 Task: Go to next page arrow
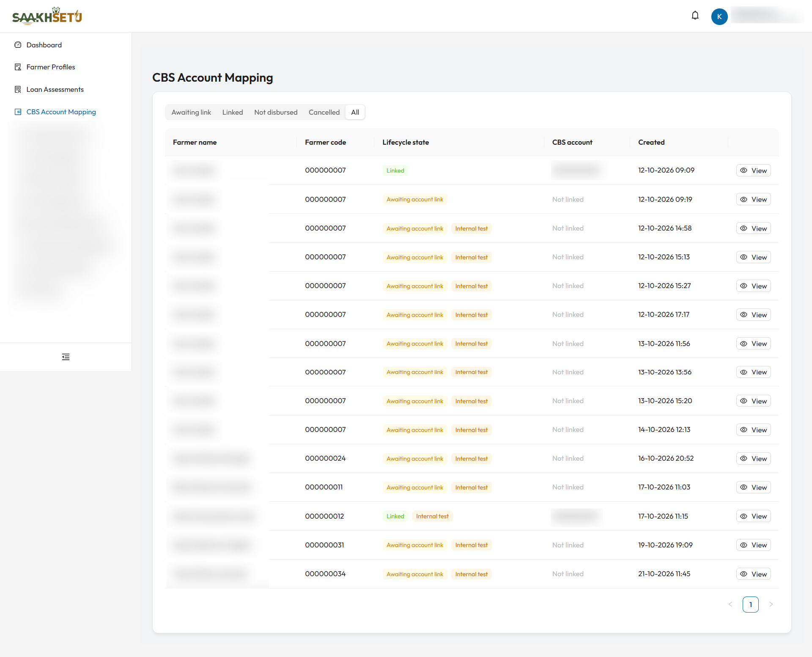[x=771, y=604]
